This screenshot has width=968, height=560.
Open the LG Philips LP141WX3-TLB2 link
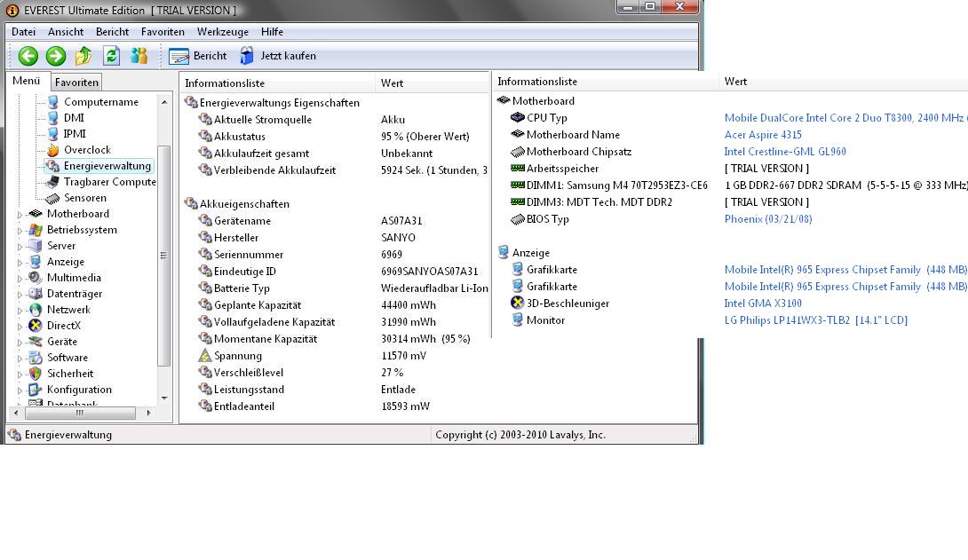click(x=816, y=320)
